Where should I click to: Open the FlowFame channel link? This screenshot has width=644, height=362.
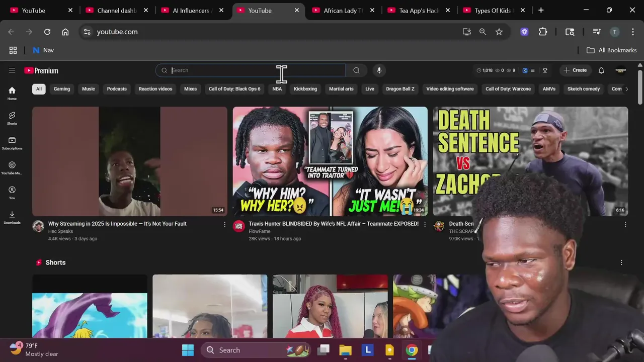[x=260, y=231]
